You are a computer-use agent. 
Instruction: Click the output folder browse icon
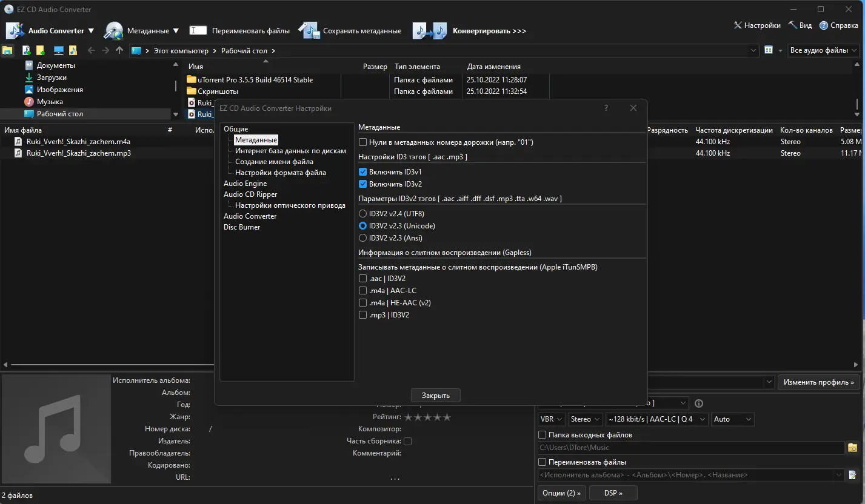852,448
